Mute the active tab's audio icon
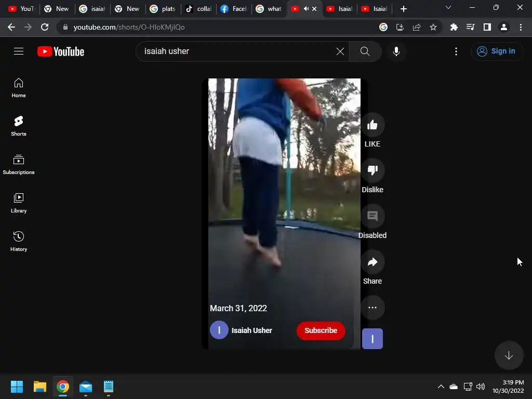532x399 pixels. coord(306,9)
